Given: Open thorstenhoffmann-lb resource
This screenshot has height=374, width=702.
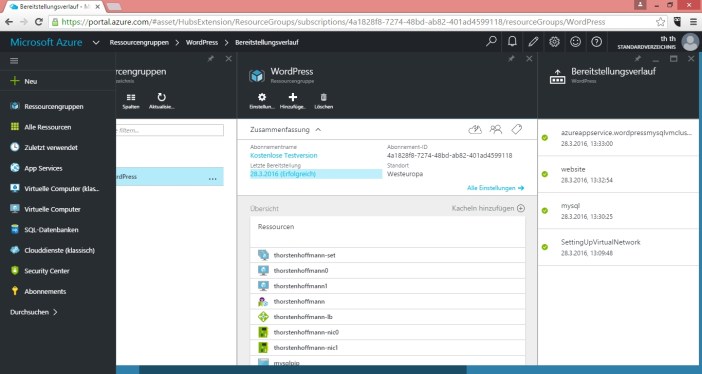Looking at the screenshot, I should tap(387, 317).
